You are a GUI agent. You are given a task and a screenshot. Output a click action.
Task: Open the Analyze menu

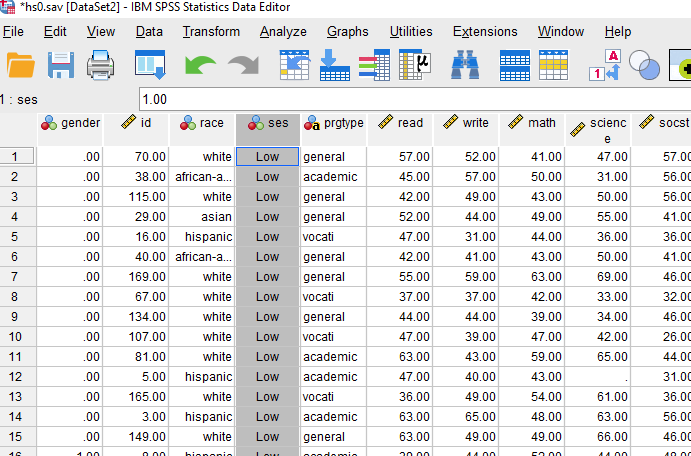283,31
